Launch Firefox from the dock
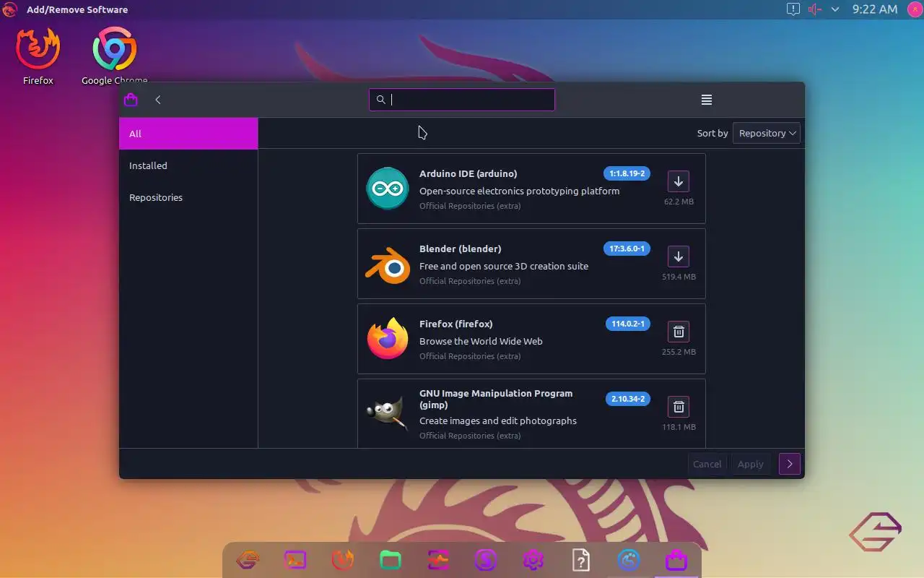The height and width of the screenshot is (578, 924). tap(342, 559)
